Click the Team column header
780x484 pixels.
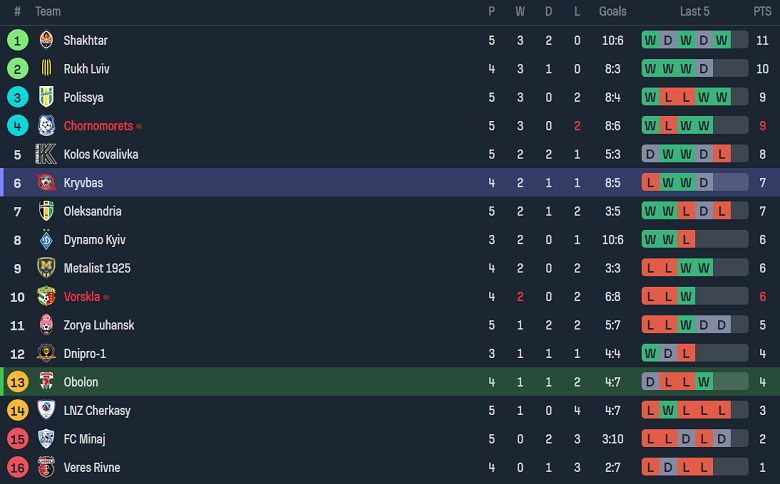[48, 12]
